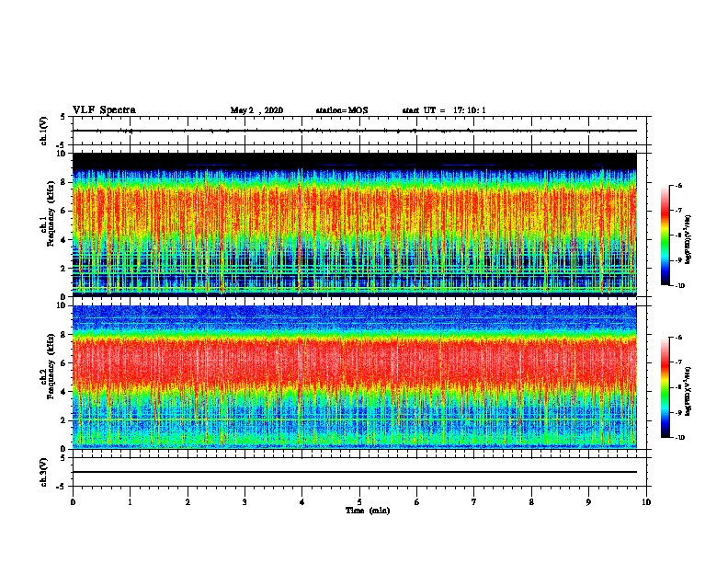Click time axis tick label "8"
Screen dimensions: 728x563
click(x=531, y=502)
